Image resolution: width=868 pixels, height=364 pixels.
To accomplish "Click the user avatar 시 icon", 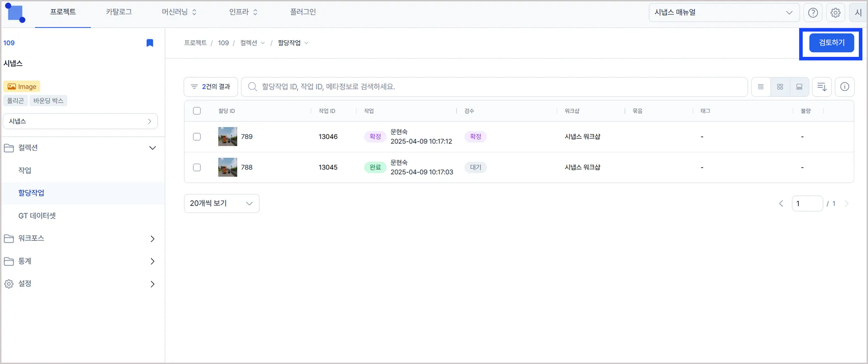I will click(x=858, y=13).
